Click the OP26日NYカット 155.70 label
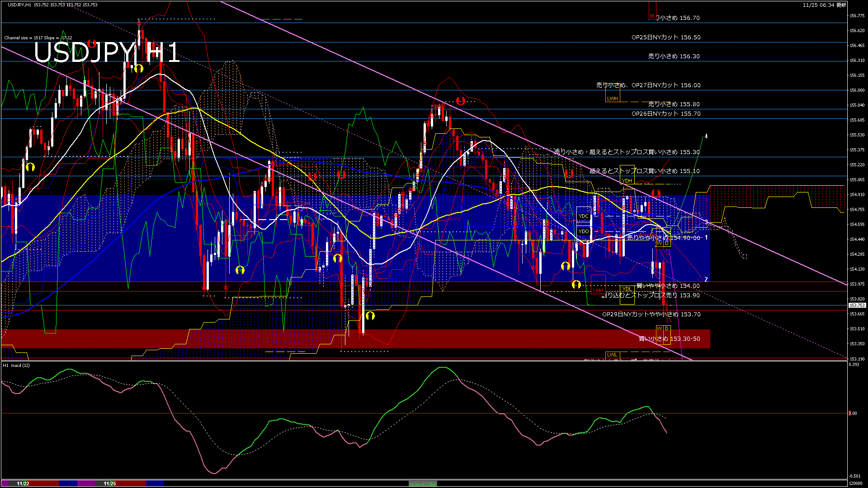 coord(666,114)
